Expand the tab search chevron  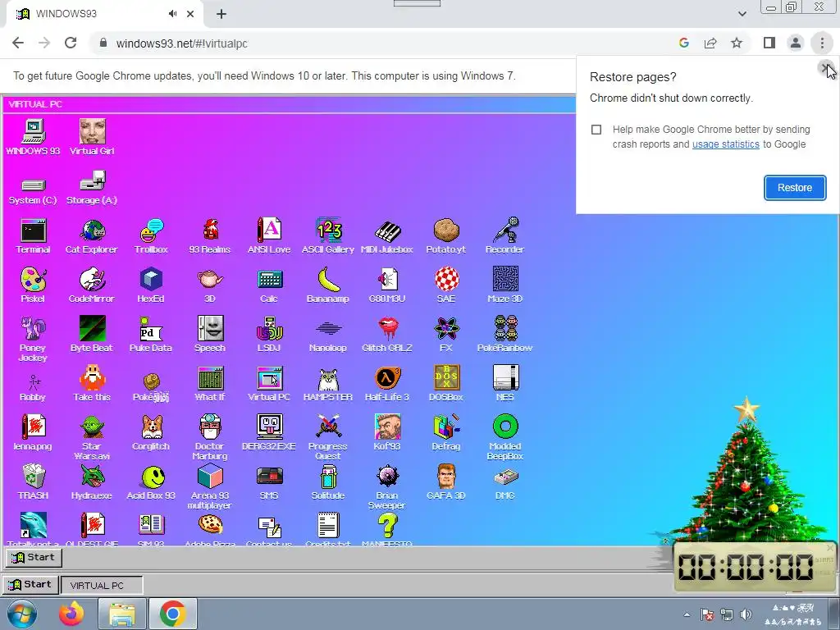pyautogui.click(x=742, y=14)
